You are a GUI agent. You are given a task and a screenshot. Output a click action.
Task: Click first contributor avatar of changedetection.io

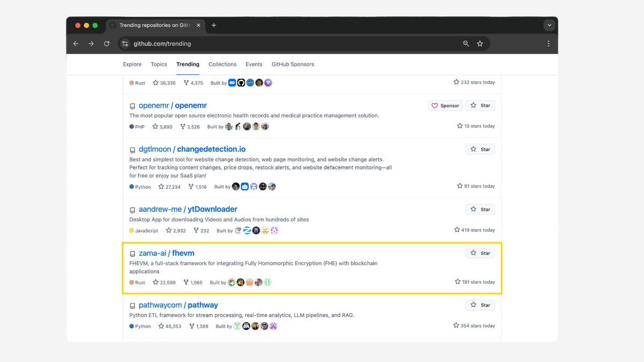[x=236, y=187]
